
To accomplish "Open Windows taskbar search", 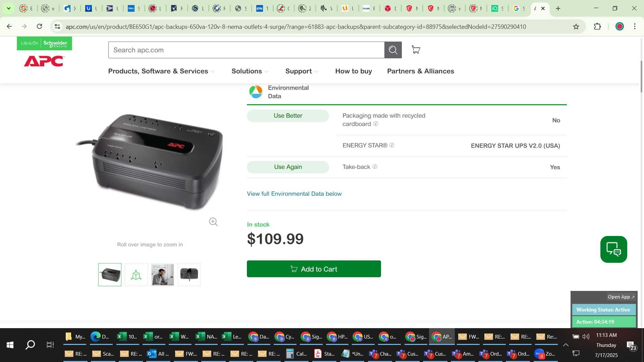I will tap(30, 345).
